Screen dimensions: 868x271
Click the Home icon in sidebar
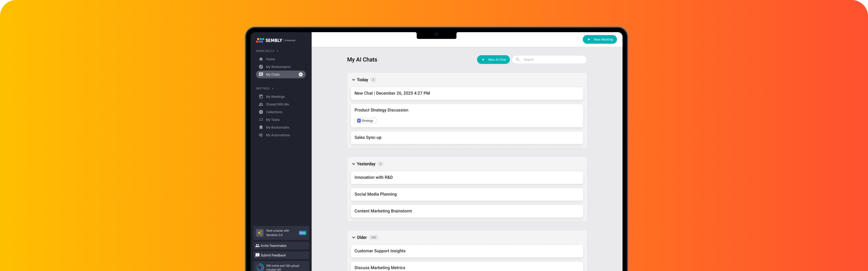click(261, 59)
